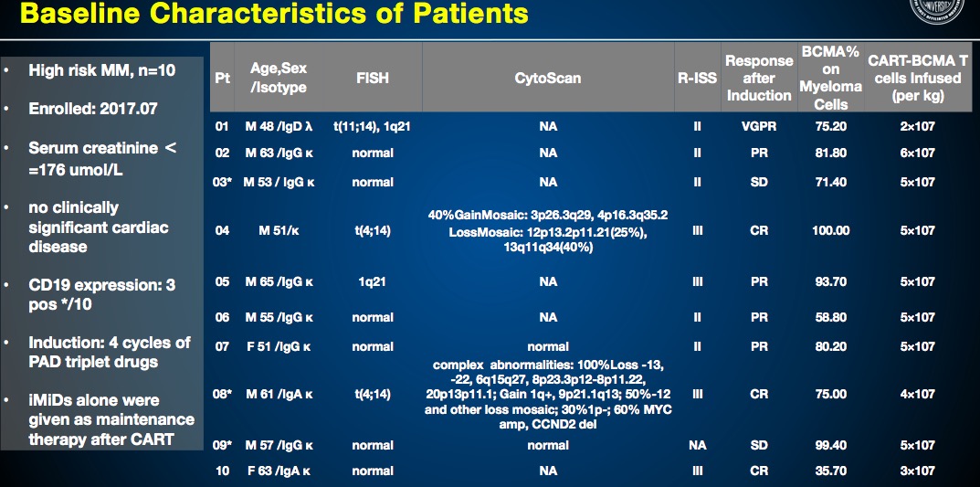The width and height of the screenshot is (980, 487).
Task: Click the 'R-ISS' column header
Action: (x=698, y=79)
